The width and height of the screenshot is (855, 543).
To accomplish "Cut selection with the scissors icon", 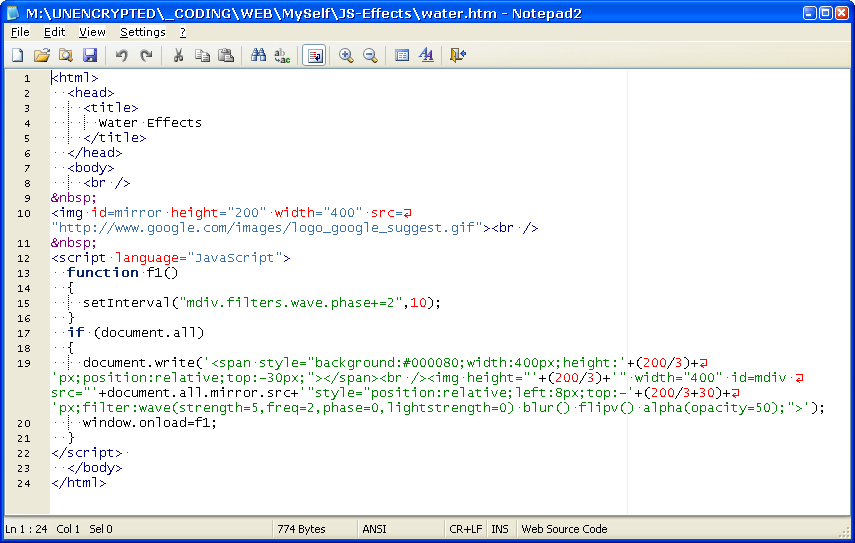I will [178, 55].
